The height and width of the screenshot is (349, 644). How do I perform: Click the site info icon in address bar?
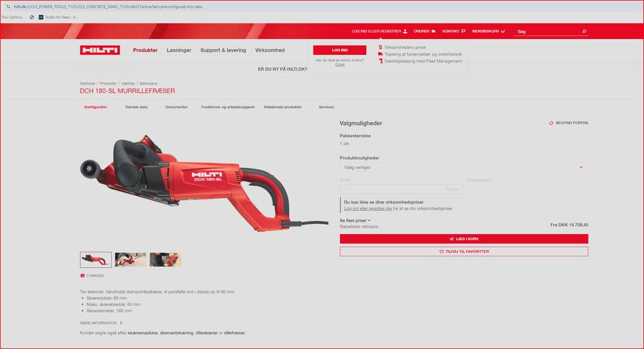[8, 7]
